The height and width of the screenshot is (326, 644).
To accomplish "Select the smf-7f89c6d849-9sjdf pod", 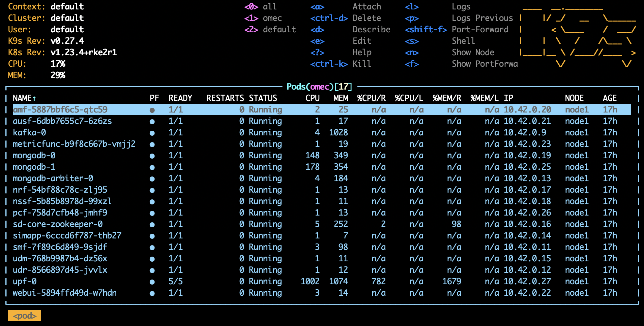I will tap(60, 247).
